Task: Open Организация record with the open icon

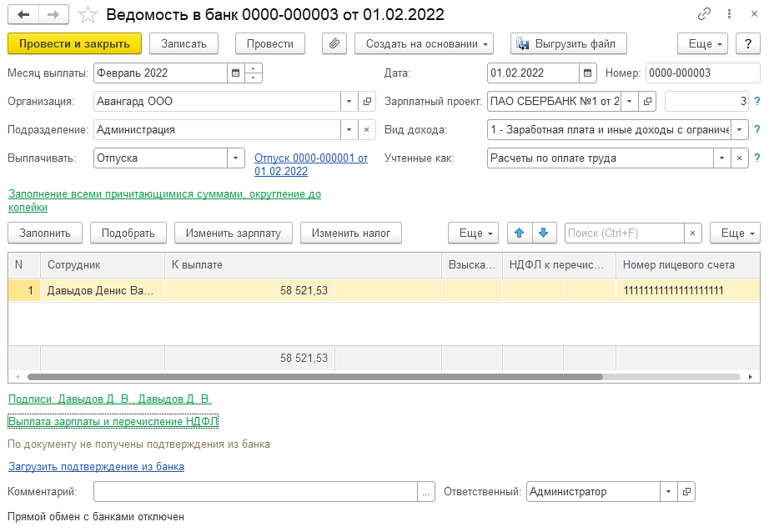Action: [367, 102]
